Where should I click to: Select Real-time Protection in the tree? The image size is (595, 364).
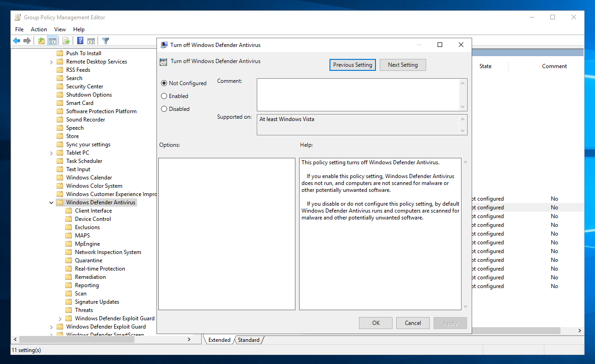pyautogui.click(x=100, y=269)
